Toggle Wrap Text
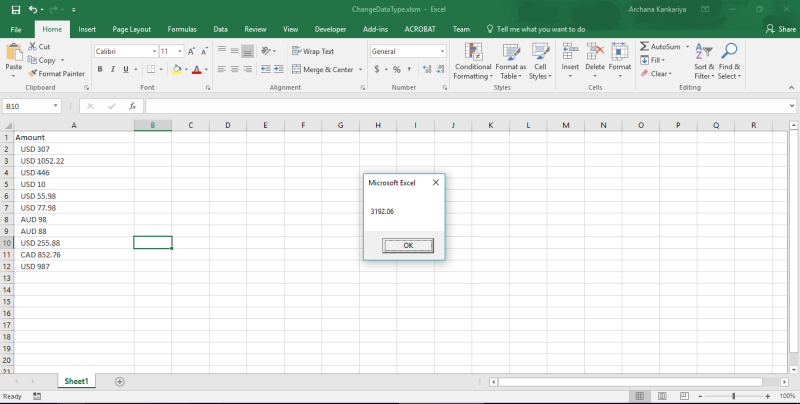 [313, 51]
